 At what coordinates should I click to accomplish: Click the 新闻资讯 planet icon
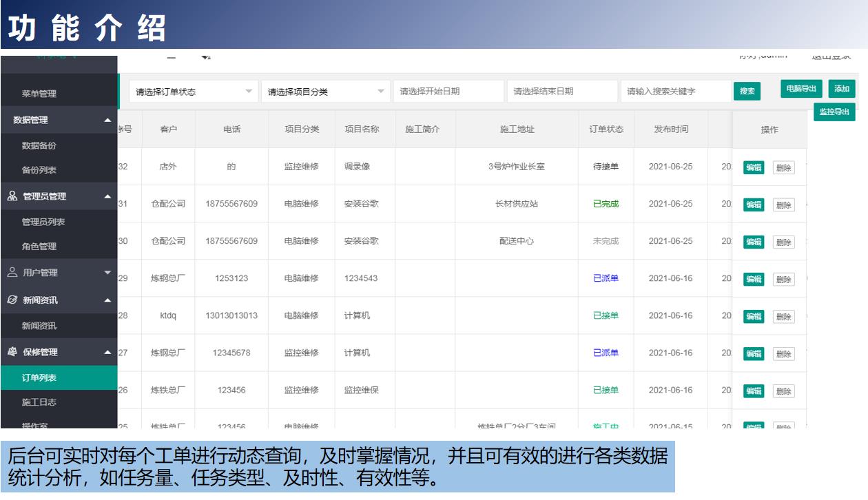13,300
